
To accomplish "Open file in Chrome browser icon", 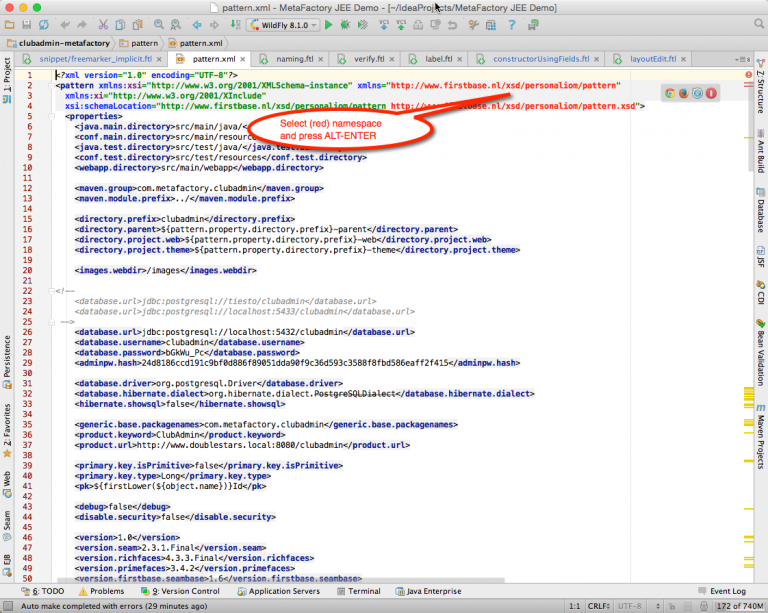I will pos(670,93).
